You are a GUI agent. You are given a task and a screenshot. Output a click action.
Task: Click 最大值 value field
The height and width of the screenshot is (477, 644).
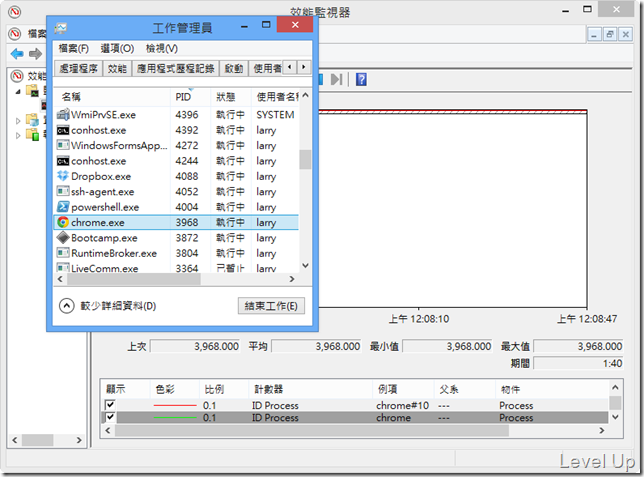pos(578,346)
